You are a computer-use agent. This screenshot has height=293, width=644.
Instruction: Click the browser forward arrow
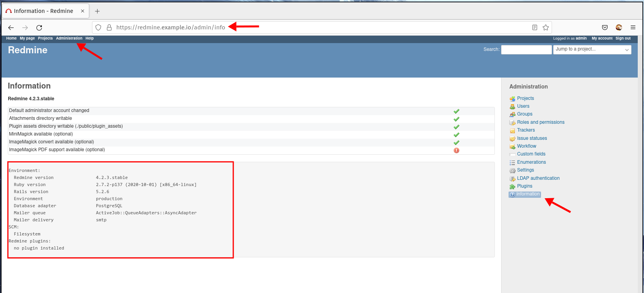pyautogui.click(x=25, y=27)
